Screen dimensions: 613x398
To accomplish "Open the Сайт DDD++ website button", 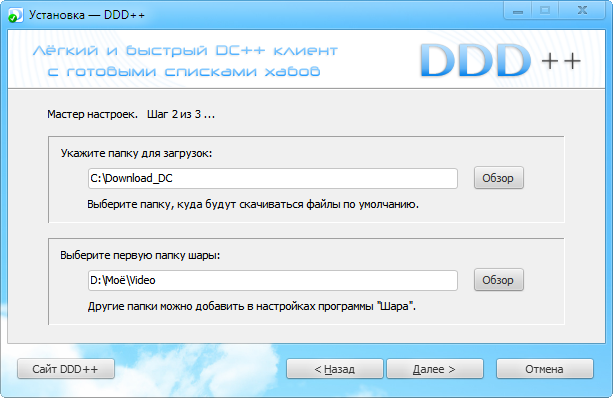I will pyautogui.click(x=66, y=369).
